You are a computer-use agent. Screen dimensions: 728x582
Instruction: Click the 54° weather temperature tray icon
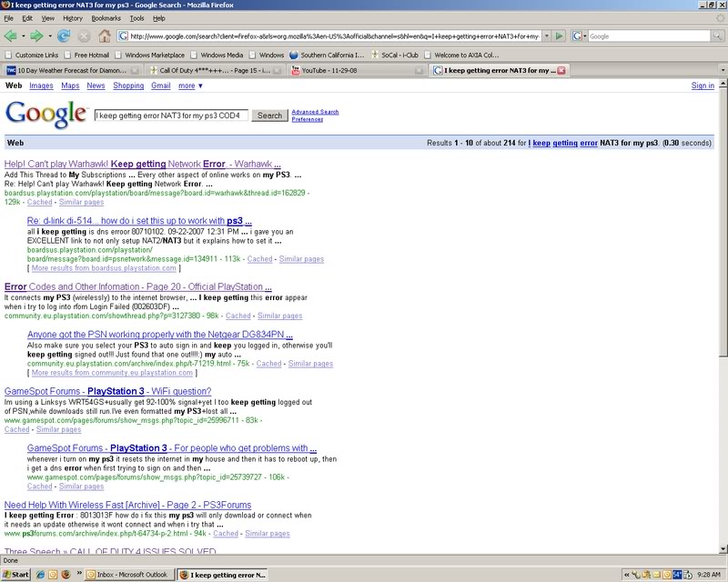[676, 574]
